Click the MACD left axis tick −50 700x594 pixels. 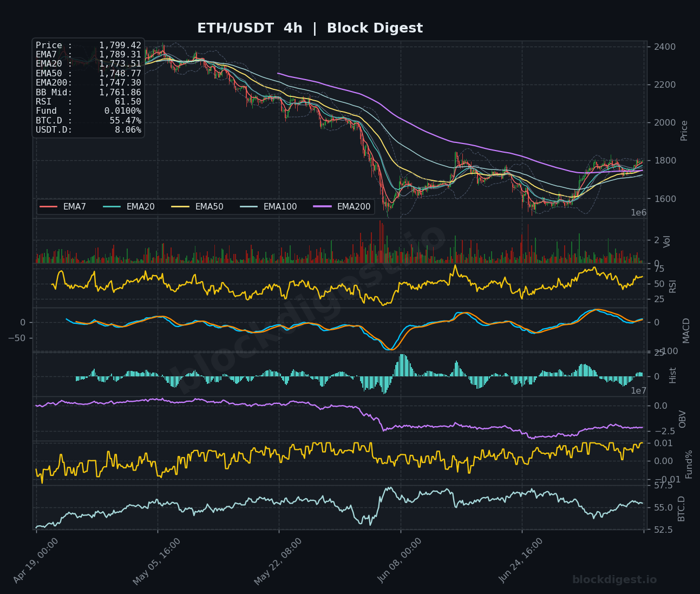pos(17,338)
